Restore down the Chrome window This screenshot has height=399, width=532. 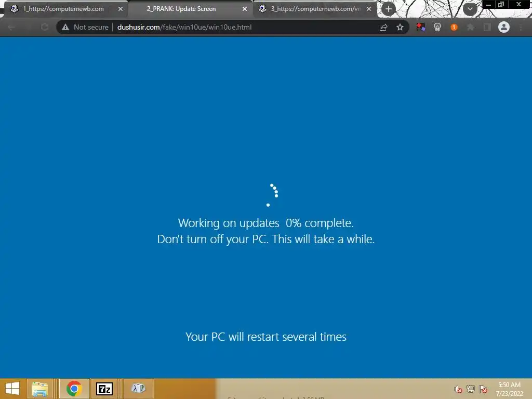tap(501, 4)
